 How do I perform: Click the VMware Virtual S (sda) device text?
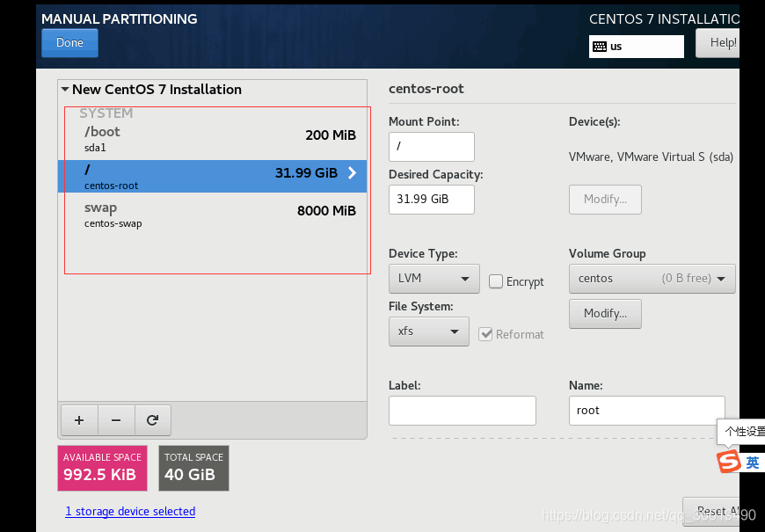coord(651,157)
